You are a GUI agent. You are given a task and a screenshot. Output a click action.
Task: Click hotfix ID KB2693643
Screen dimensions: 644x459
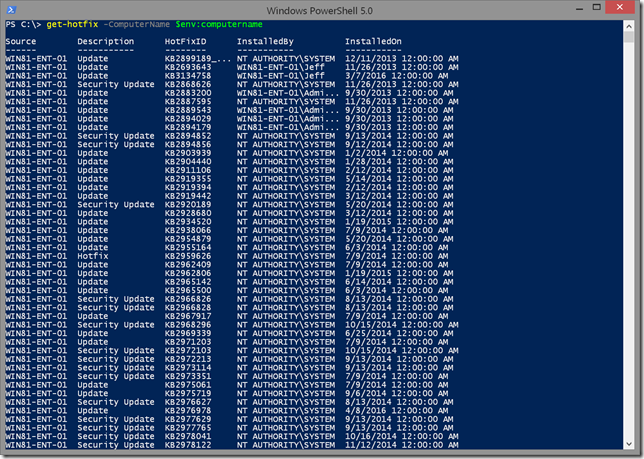click(188, 67)
